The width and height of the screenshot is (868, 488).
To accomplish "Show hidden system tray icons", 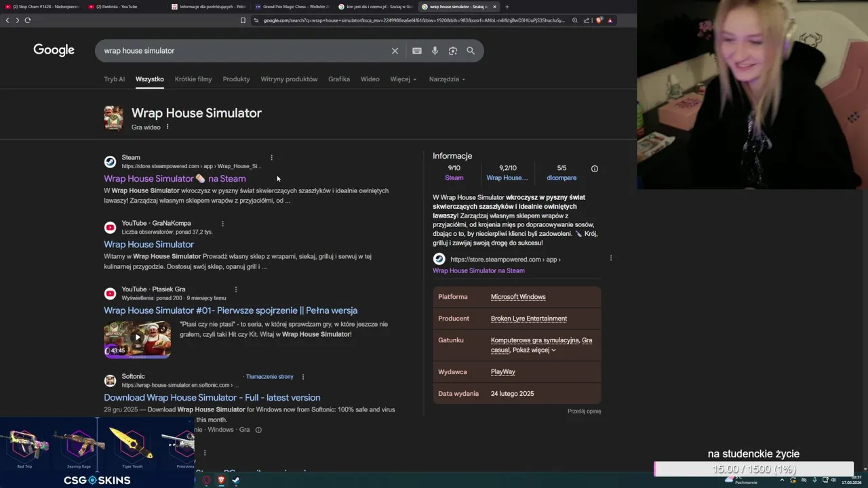I will tap(782, 480).
